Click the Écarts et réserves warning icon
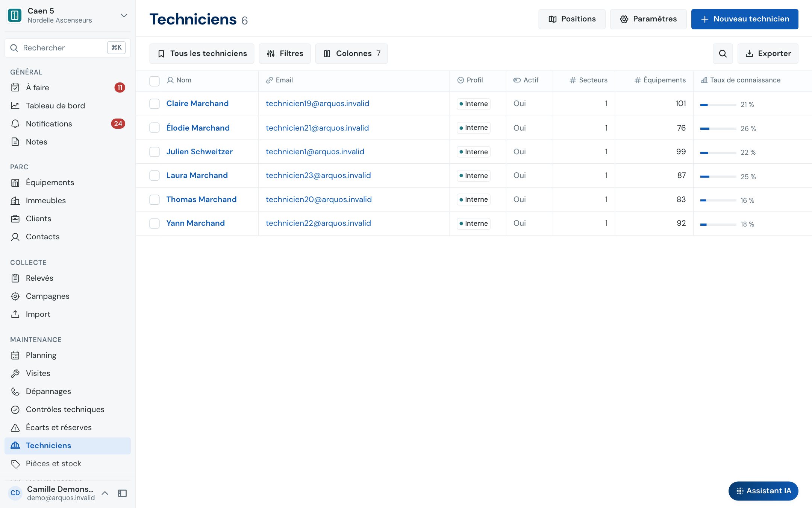Viewport: 812px width, 508px height. 15,427
